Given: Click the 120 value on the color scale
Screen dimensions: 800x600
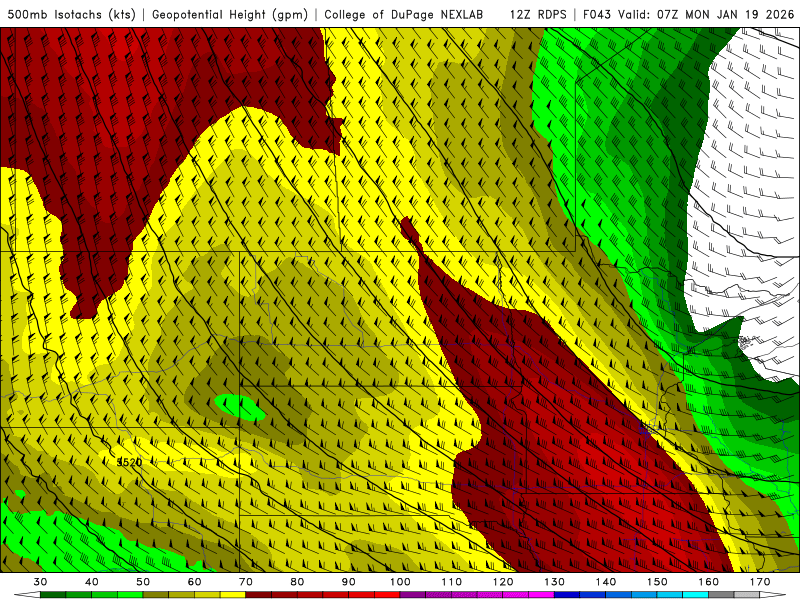Looking at the screenshot, I should 503,582.
